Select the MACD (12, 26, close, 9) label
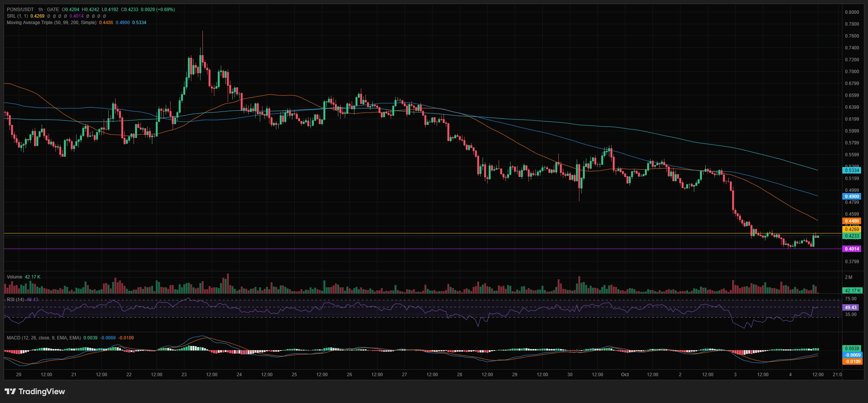The image size is (868, 403). pos(44,338)
